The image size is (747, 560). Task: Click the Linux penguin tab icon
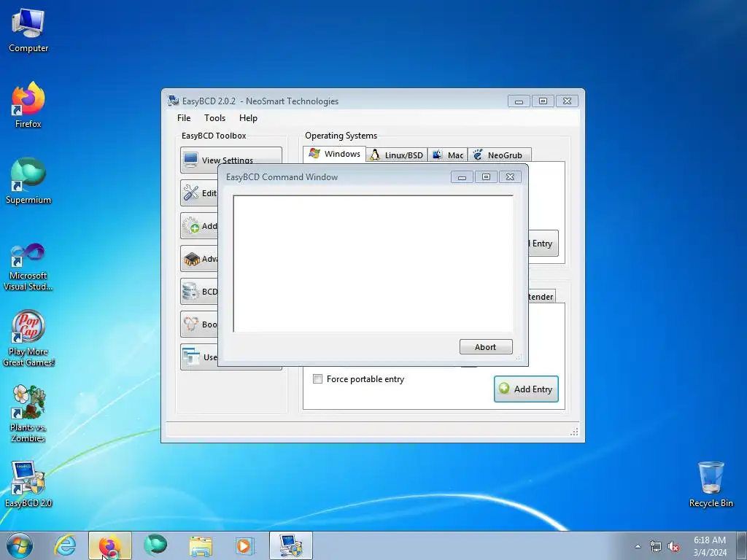point(375,155)
